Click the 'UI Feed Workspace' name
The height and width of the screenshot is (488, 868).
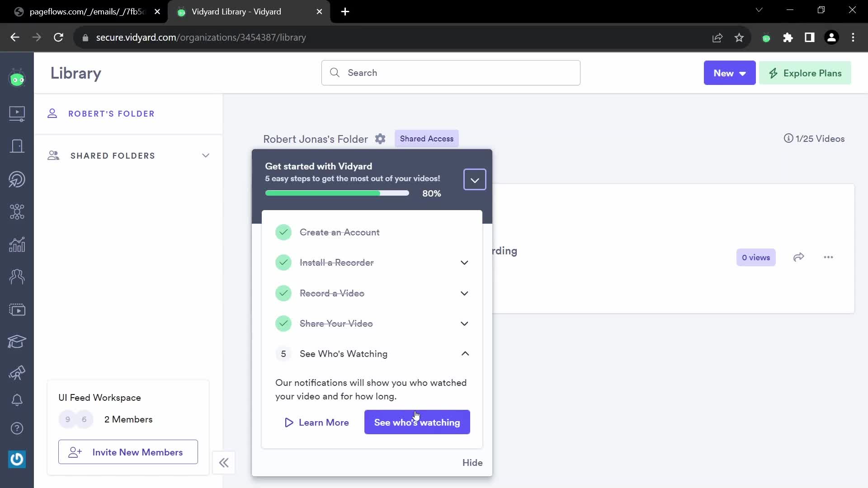tap(99, 398)
